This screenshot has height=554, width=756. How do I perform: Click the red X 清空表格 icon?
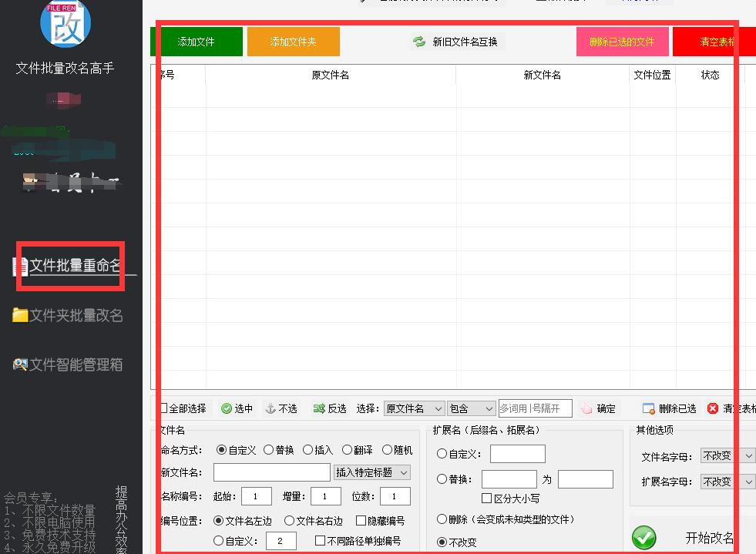coord(713,409)
